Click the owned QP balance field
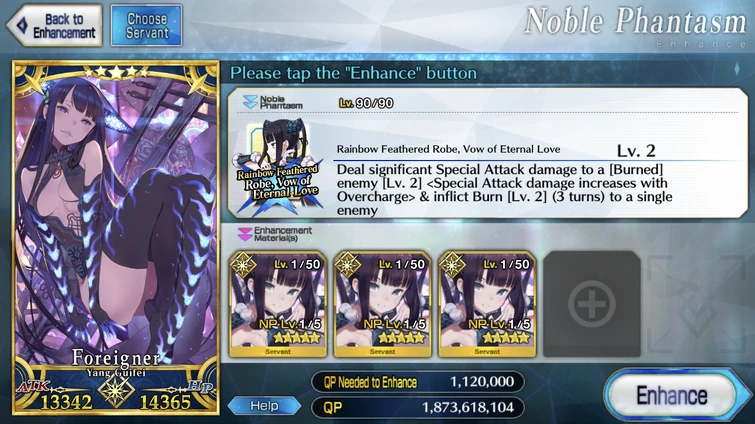This screenshot has height=424, width=755. pyautogui.click(x=417, y=407)
